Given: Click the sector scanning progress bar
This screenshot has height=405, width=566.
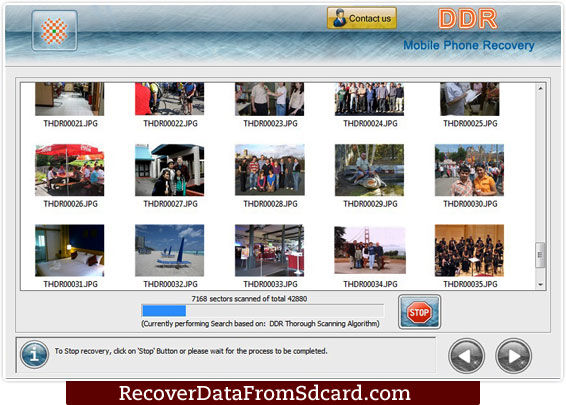Looking at the screenshot, I should click(263, 311).
